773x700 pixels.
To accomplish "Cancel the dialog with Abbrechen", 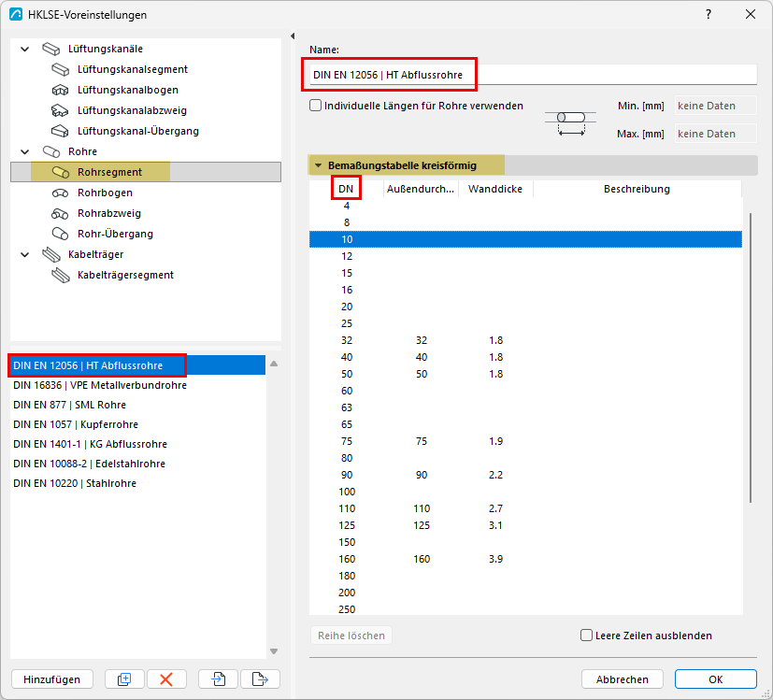I will click(x=623, y=679).
